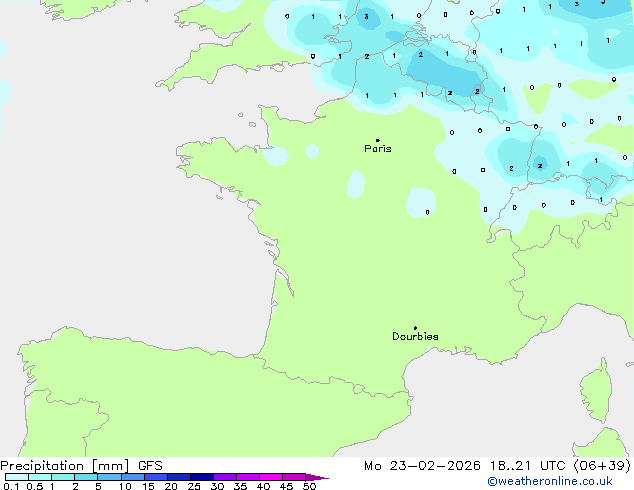Pick the 35–40 mm legend color swatch

(x=247, y=477)
